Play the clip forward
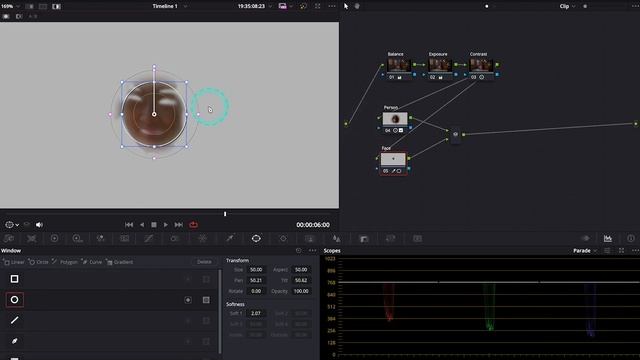Viewport: 640px width, 360px height. (x=166, y=225)
